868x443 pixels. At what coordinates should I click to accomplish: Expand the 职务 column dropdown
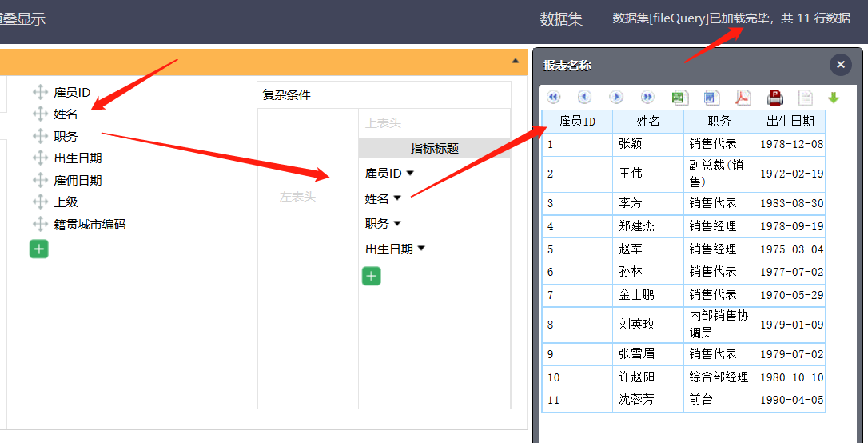(397, 224)
